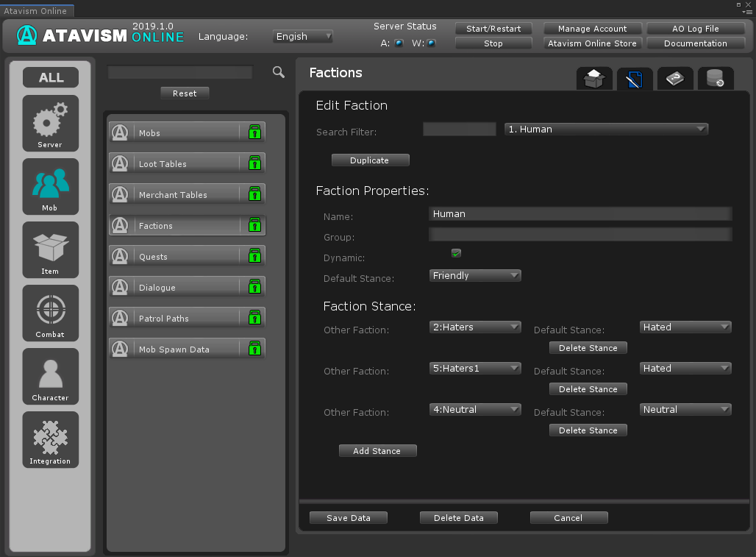756x557 pixels.
Task: Open the Default Stance dropdown showing Friendly
Action: [475, 275]
